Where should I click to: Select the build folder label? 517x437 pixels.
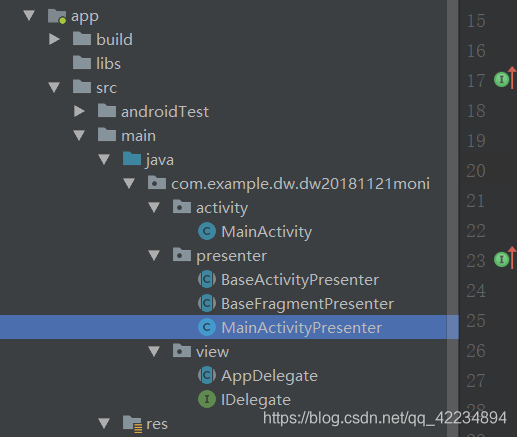coord(114,40)
